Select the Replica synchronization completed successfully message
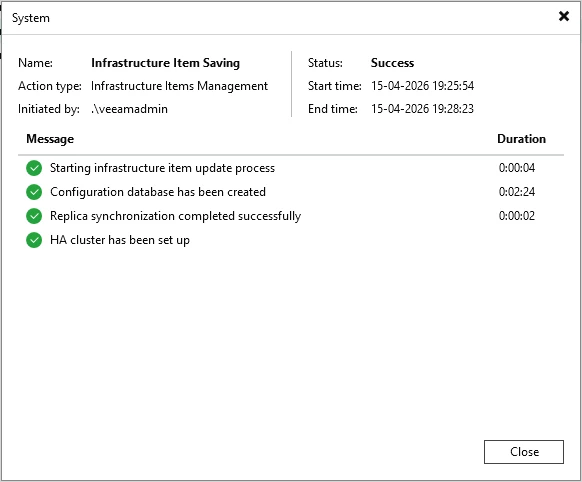This screenshot has height=482, width=582. pyautogui.click(x=175, y=216)
